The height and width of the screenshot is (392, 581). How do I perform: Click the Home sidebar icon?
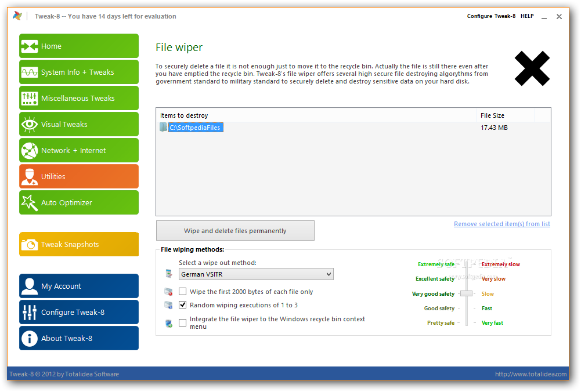29,46
